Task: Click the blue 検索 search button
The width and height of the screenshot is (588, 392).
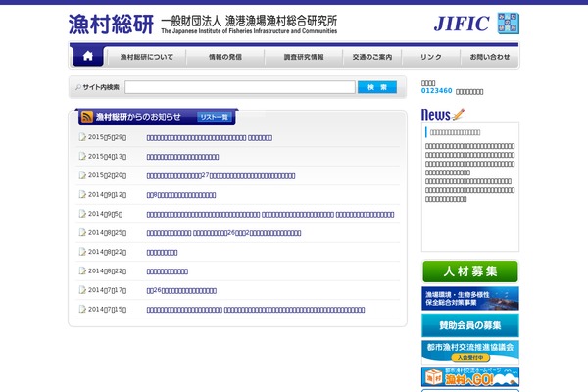Action: pyautogui.click(x=377, y=87)
